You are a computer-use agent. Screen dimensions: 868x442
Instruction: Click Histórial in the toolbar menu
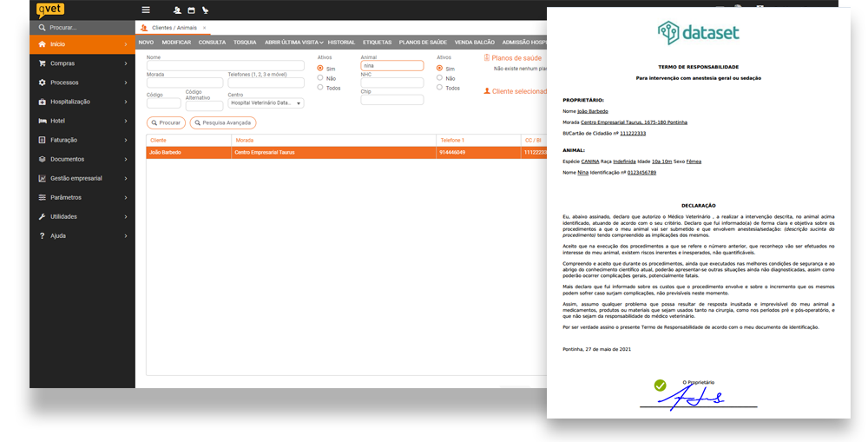click(341, 42)
